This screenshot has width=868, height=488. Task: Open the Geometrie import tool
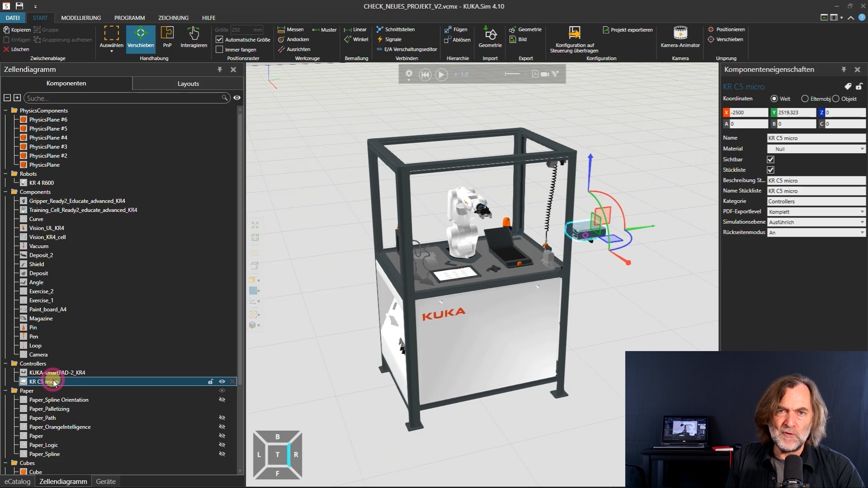pos(490,34)
